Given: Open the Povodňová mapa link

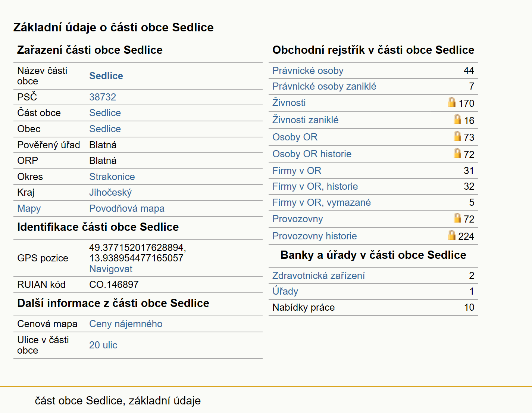Looking at the screenshot, I should [x=127, y=208].
